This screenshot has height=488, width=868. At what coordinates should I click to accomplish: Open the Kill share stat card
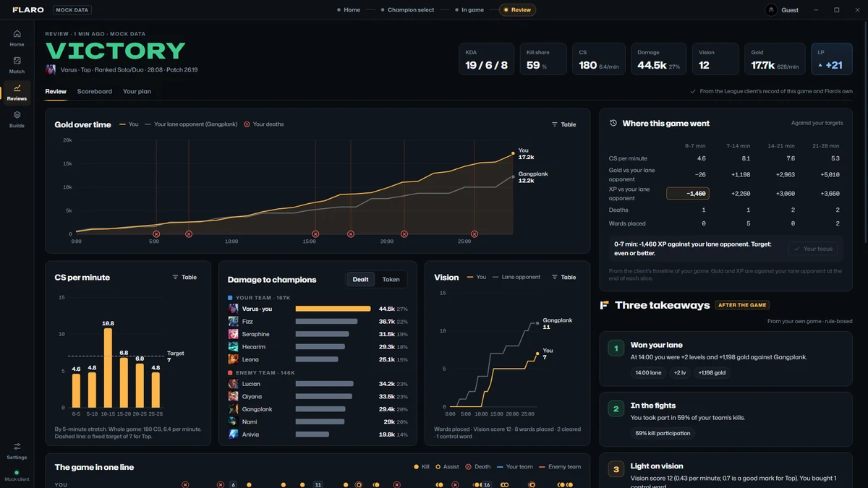click(543, 59)
